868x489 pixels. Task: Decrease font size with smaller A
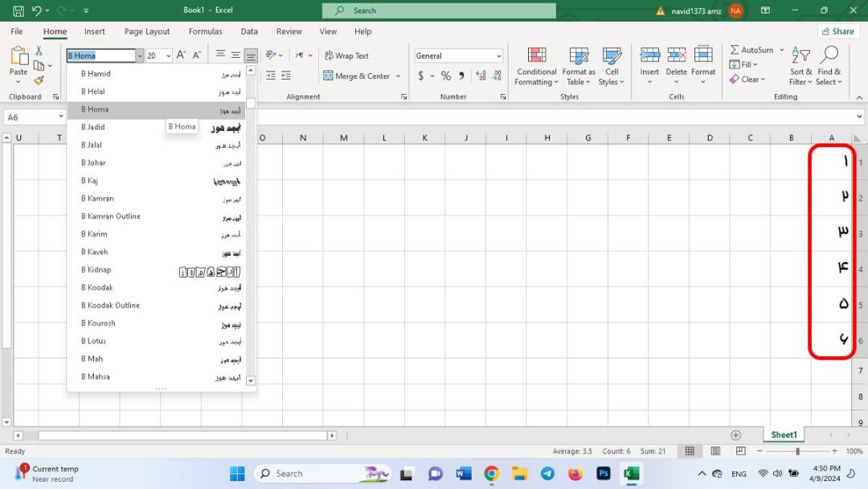point(197,55)
